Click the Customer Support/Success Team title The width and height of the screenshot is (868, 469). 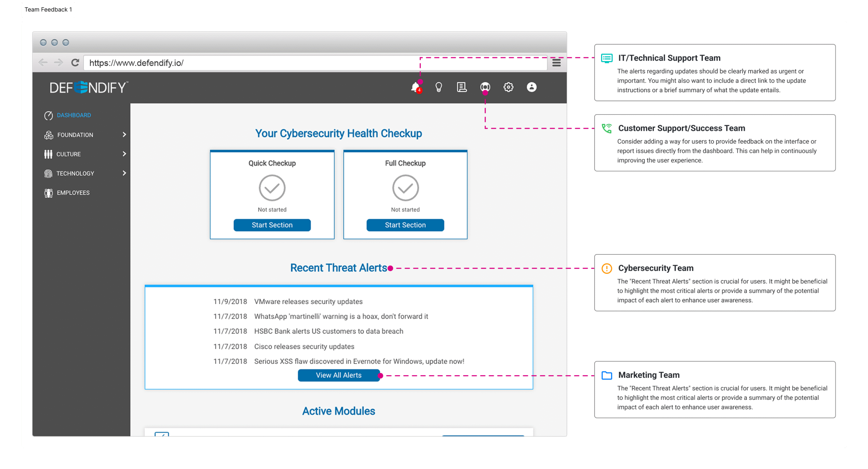point(681,128)
